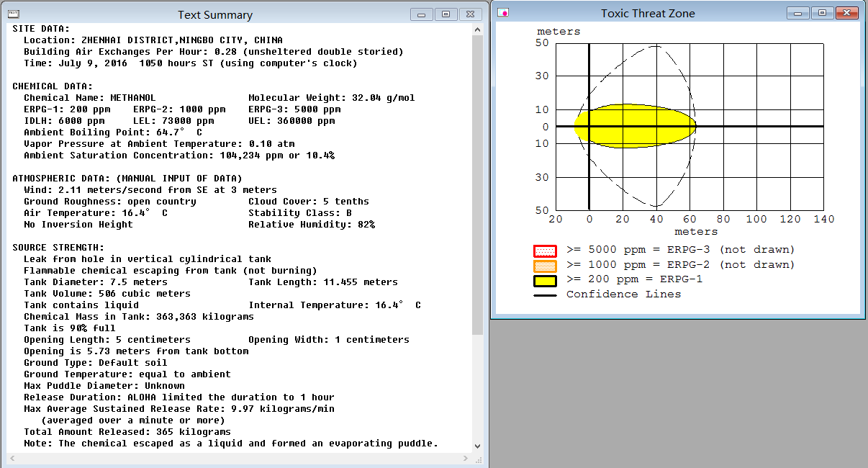This screenshot has height=468, width=868.
Task: Click Opening Length: 5 centimeters text
Action: pos(107,340)
